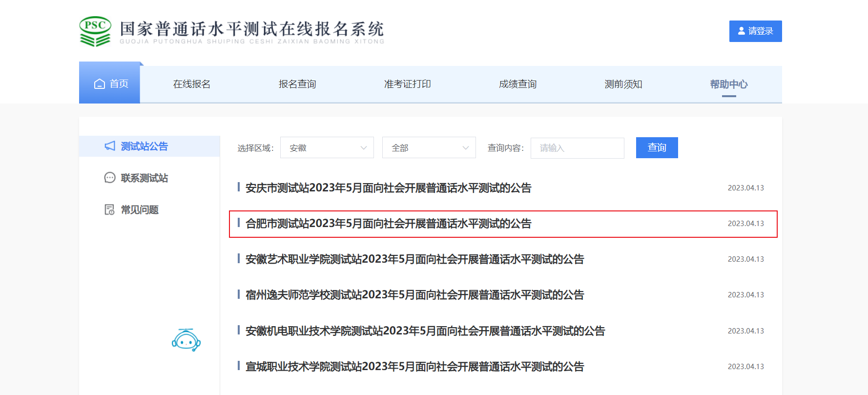Click the PSC logo icon
868x395 pixels.
95,32
